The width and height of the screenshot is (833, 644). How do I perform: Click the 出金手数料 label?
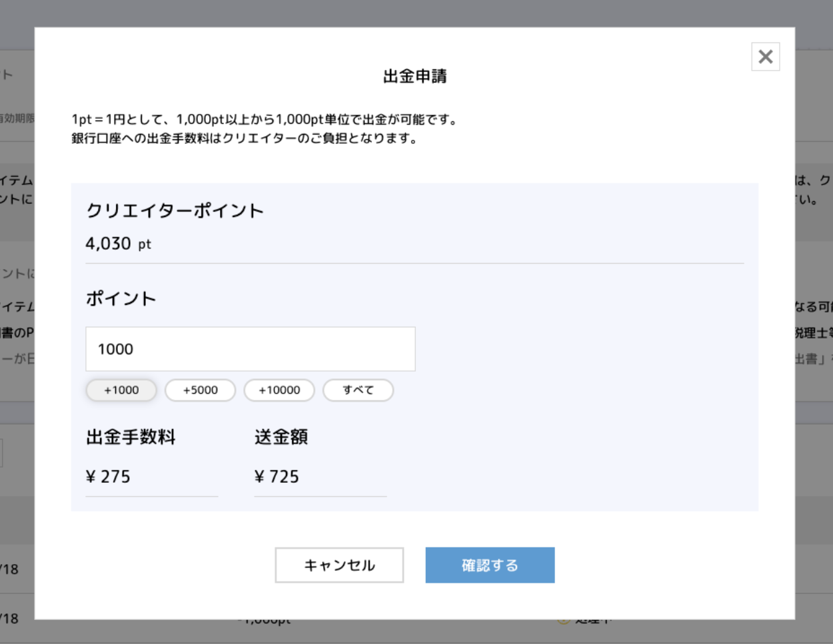click(x=131, y=438)
